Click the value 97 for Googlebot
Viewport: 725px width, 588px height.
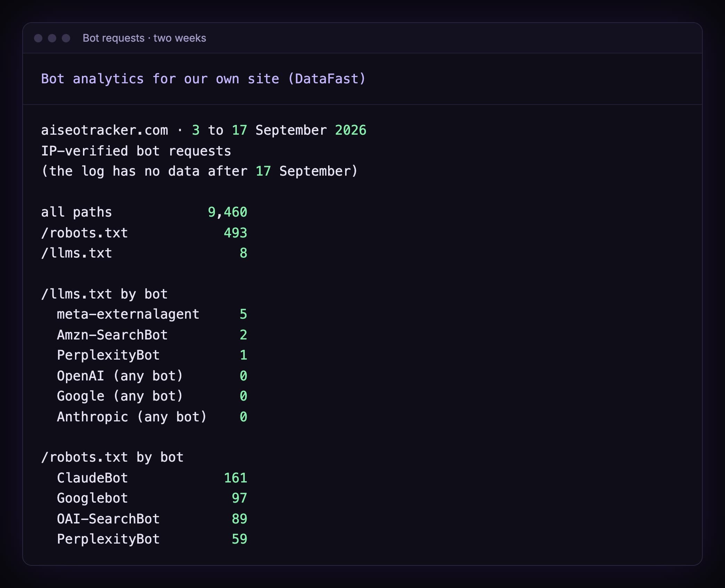coord(240,498)
